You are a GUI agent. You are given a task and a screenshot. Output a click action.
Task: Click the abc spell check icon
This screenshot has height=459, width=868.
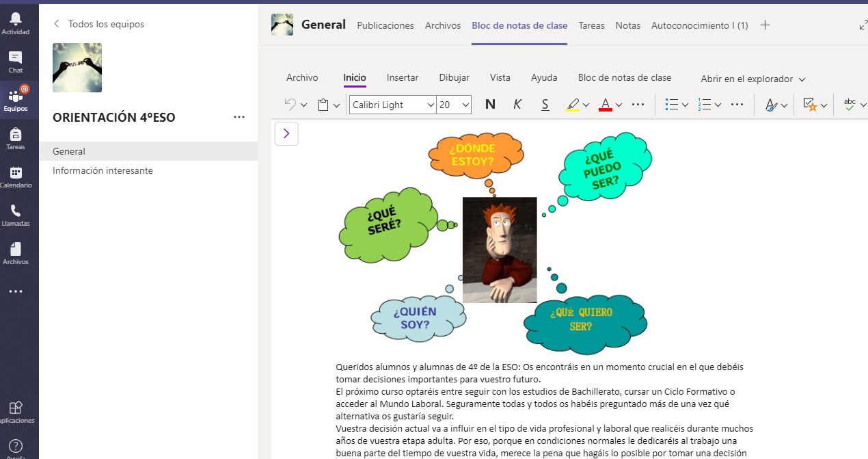click(x=850, y=105)
